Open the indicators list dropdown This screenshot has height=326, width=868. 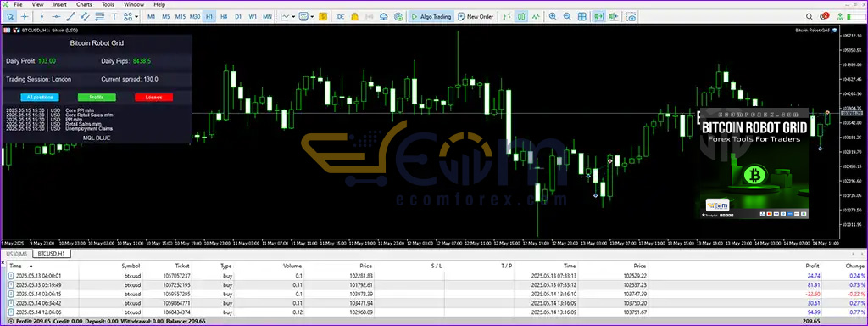pyautogui.click(x=293, y=17)
